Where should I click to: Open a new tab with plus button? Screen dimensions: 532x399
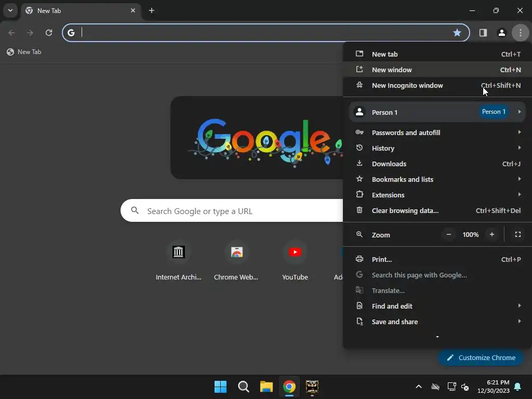pos(152,10)
